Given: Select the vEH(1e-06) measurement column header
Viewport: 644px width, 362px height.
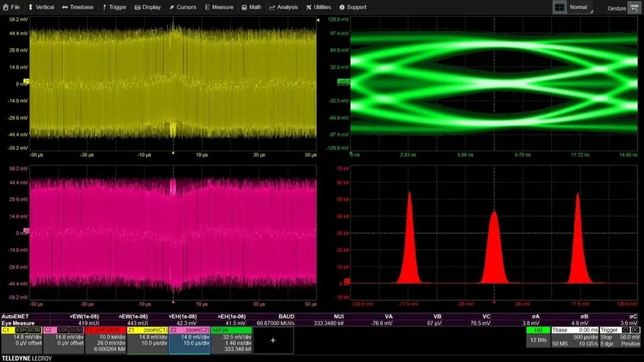Looking at the screenshot, I should [182, 317].
